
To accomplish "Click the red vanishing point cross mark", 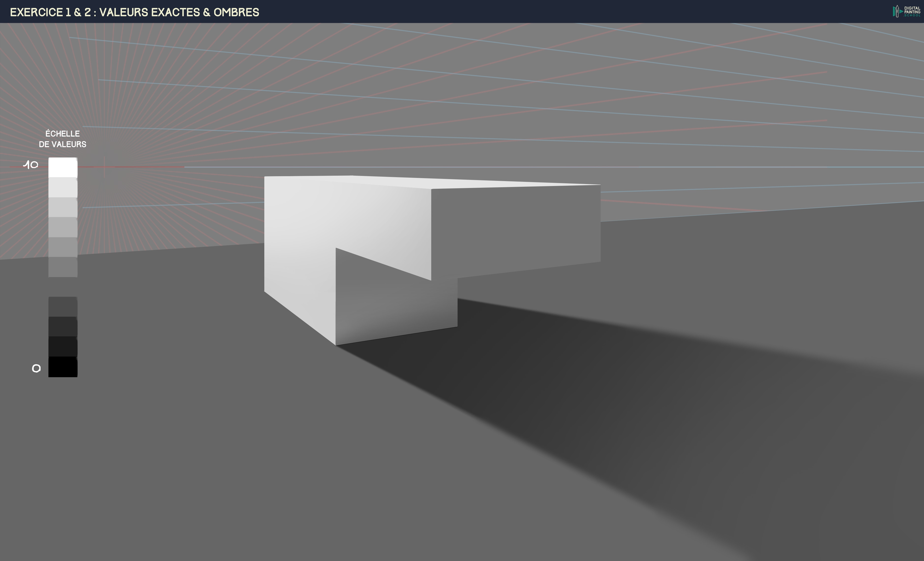I will click(x=104, y=167).
